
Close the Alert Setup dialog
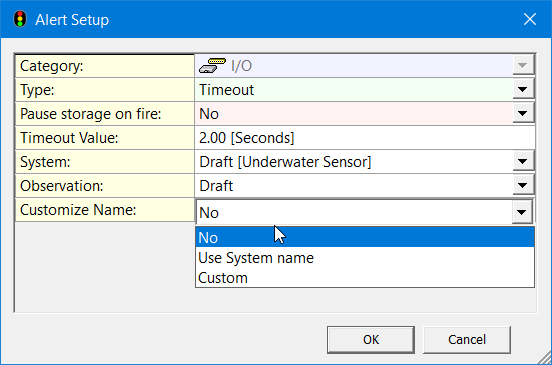point(529,19)
